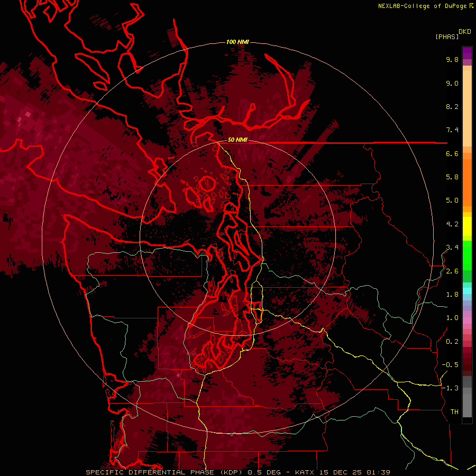Screen dimensions: 476x476
Task: Select the purple segment atop the color bar
Action: (467, 53)
